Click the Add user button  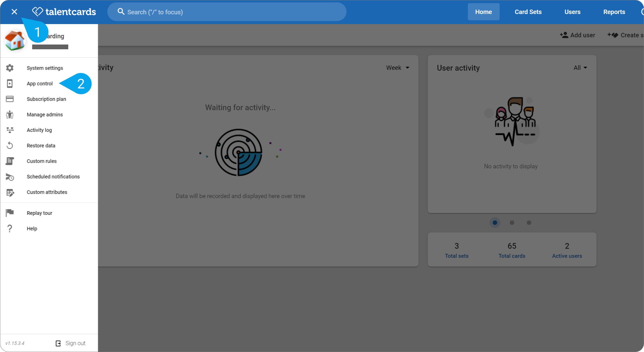pyautogui.click(x=577, y=35)
